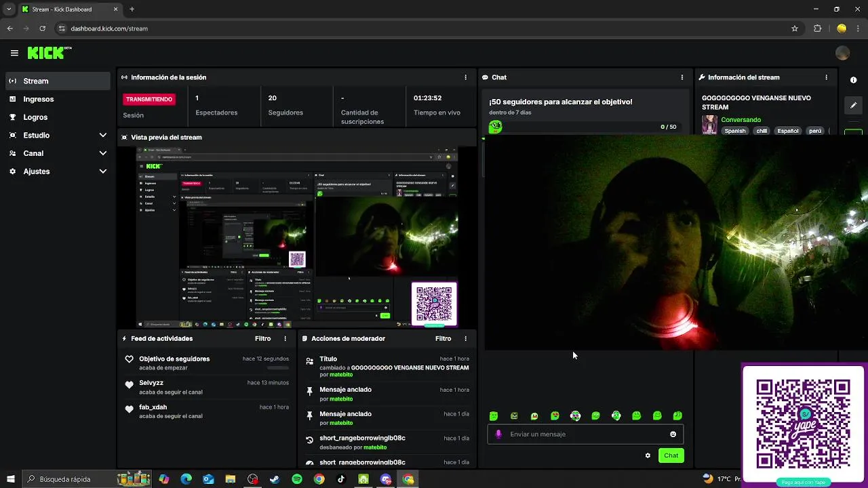Click the Español tag

click(x=787, y=131)
